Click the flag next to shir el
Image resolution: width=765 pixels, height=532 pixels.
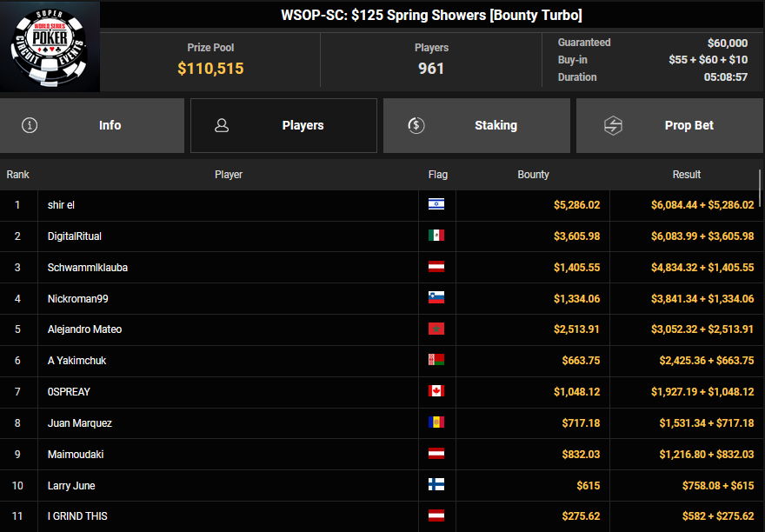pyautogui.click(x=436, y=204)
